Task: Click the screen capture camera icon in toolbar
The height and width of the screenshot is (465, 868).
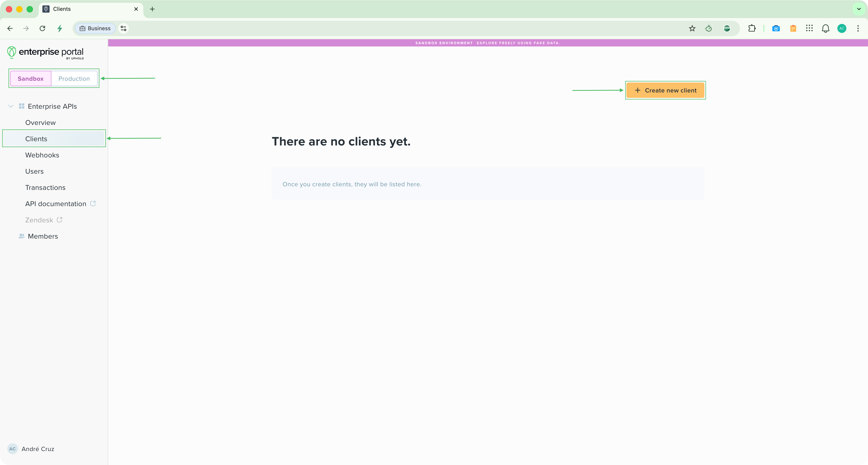Action: click(776, 28)
